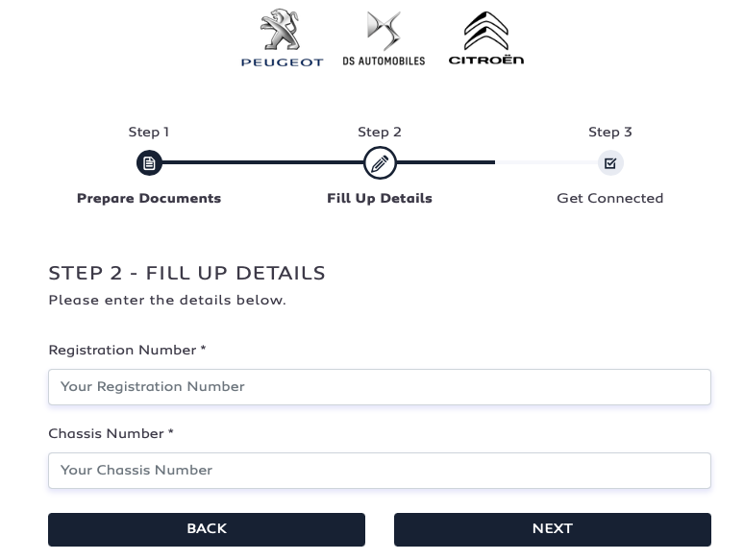The height and width of the screenshot is (560, 744).
Task: Click the DS Automobiles logo
Action: point(384,33)
